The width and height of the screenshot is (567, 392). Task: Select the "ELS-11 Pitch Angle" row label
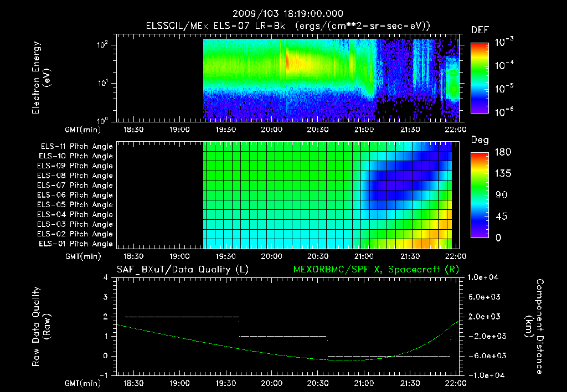[x=76, y=147]
